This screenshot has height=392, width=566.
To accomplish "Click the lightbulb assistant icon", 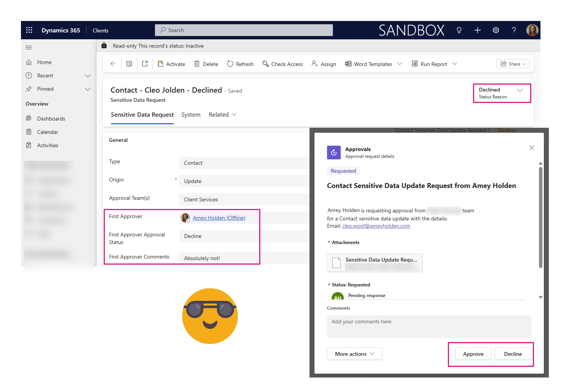I will [459, 30].
